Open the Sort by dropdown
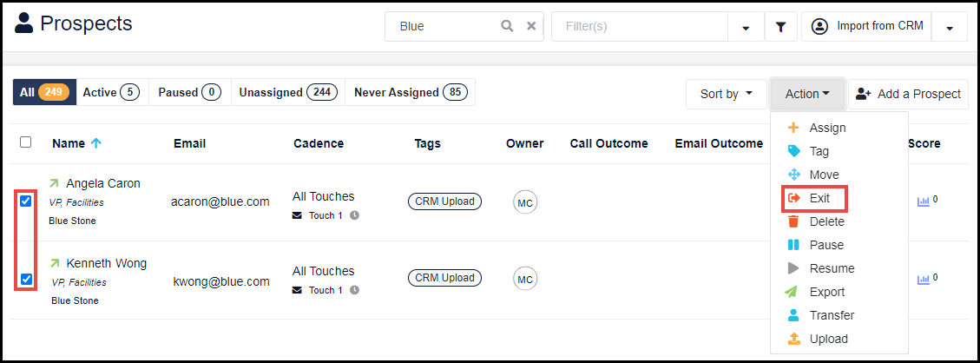Image resolution: width=980 pixels, height=363 pixels. [727, 94]
